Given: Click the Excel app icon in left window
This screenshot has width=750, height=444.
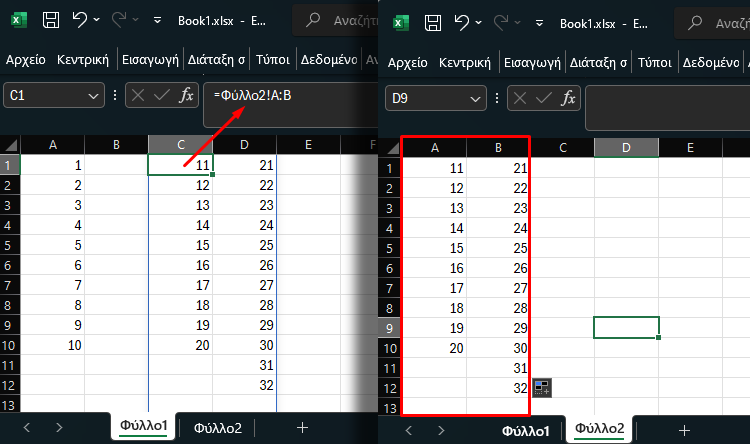Looking at the screenshot, I should 19,20.
